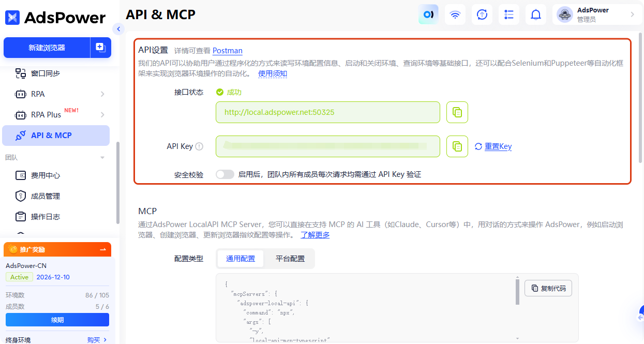
Task: Open the network Wi-Fi icon in header
Action: click(455, 14)
